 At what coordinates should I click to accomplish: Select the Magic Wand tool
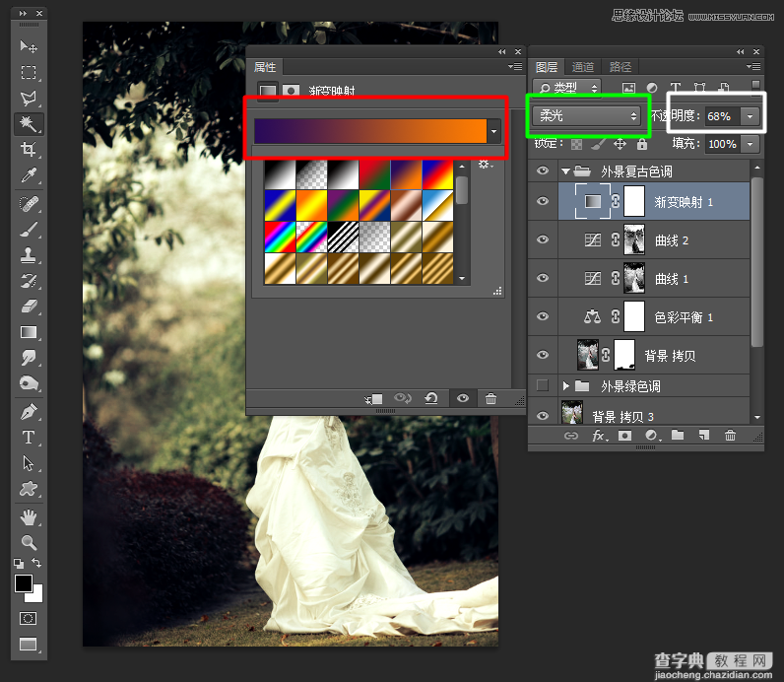[x=29, y=123]
